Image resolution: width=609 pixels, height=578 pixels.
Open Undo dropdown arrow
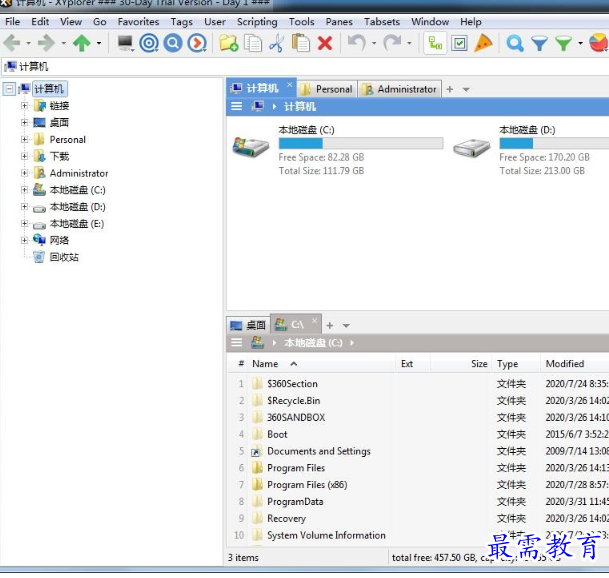374,43
